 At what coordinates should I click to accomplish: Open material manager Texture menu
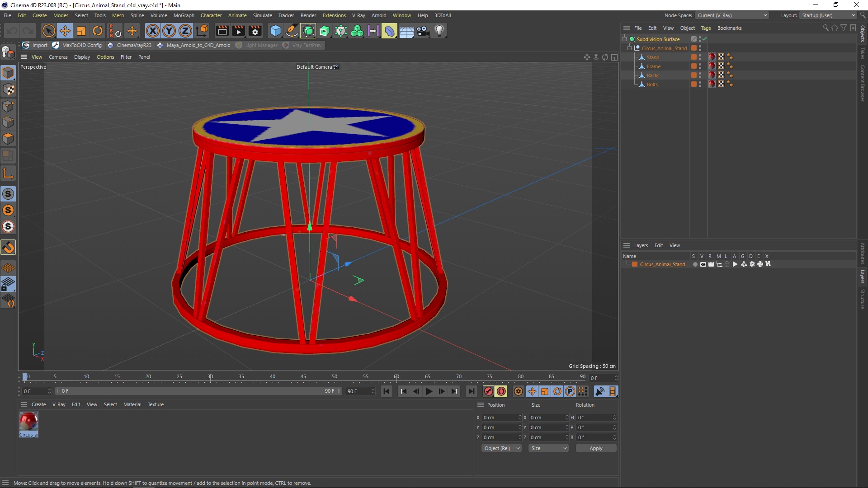tap(156, 404)
